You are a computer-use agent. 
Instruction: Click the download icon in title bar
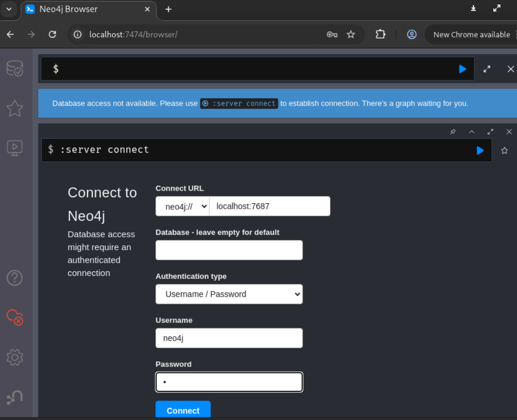point(473,9)
